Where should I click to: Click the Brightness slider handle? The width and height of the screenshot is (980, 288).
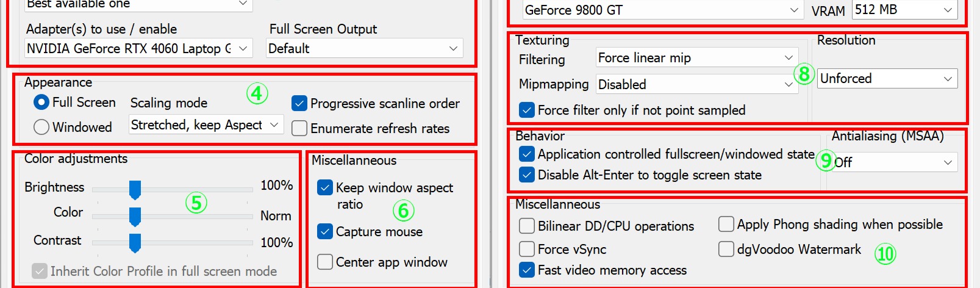tap(135, 190)
